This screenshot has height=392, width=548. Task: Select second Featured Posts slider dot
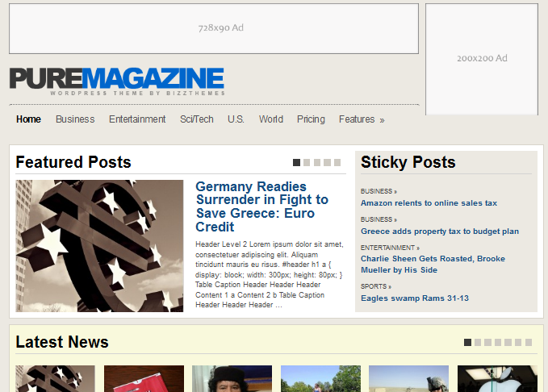(307, 162)
